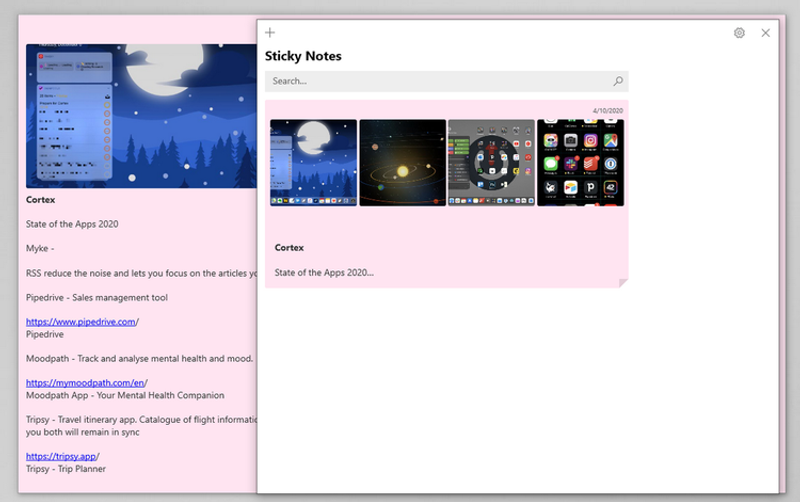Viewport: 800px width, 502px height.
Task: Click the 'Pipedrive - Sales management tool' line
Action: [x=96, y=297]
